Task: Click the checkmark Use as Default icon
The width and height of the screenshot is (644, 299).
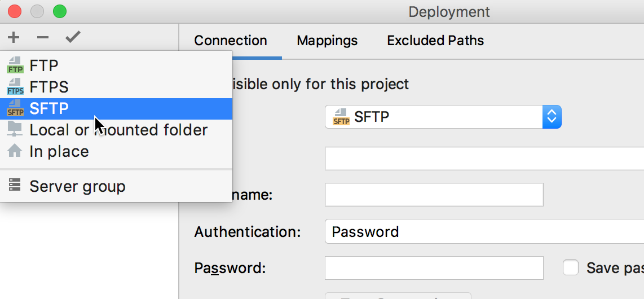Action: (x=73, y=38)
